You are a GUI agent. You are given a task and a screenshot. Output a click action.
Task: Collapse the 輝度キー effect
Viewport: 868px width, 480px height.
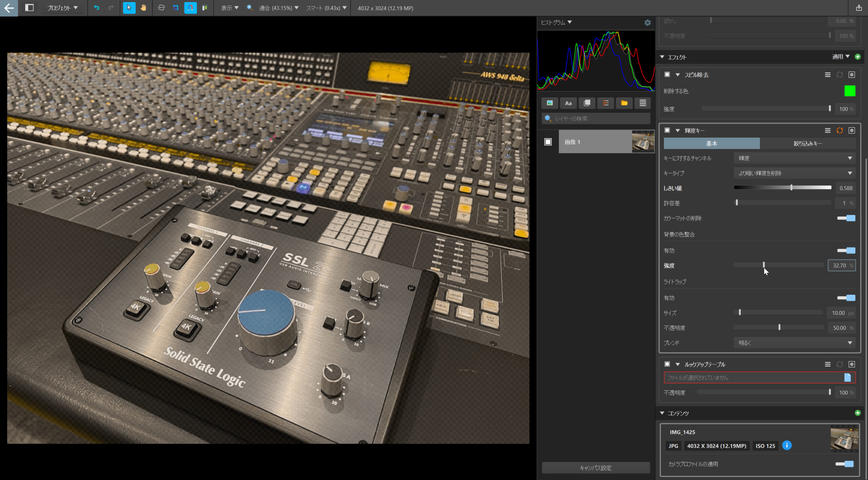[677, 130]
